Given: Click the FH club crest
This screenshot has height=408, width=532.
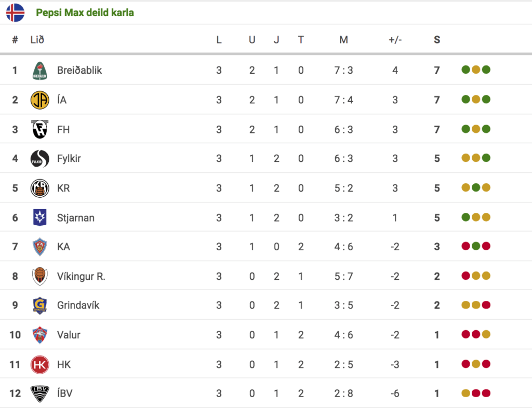Looking at the screenshot, I should [39, 129].
